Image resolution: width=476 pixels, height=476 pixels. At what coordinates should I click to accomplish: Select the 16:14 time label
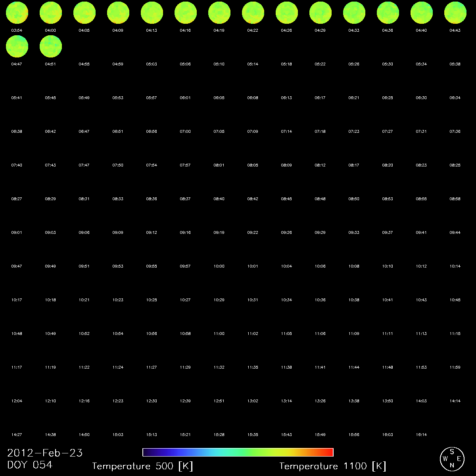(x=421, y=434)
